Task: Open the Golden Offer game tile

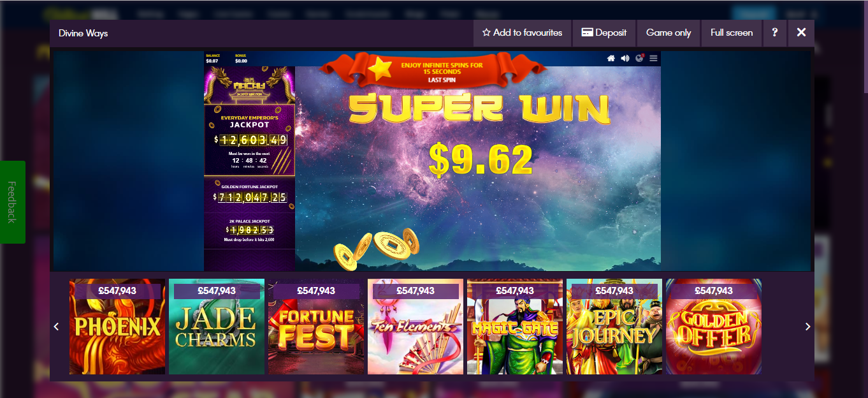Action: click(714, 327)
